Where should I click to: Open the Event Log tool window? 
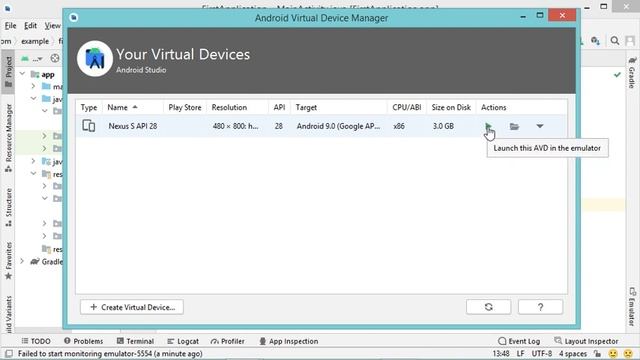(x=519, y=341)
